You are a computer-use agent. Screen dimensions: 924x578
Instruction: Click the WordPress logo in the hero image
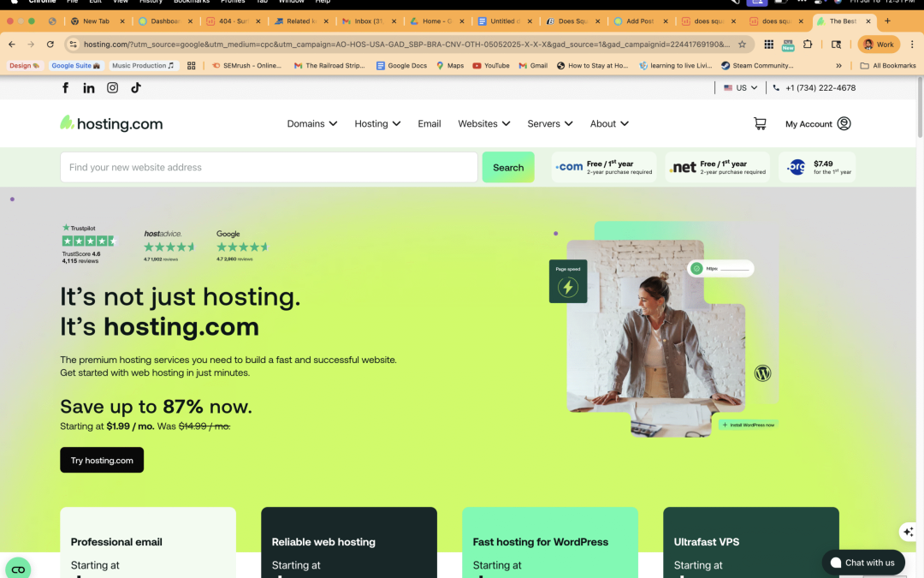[x=762, y=372]
